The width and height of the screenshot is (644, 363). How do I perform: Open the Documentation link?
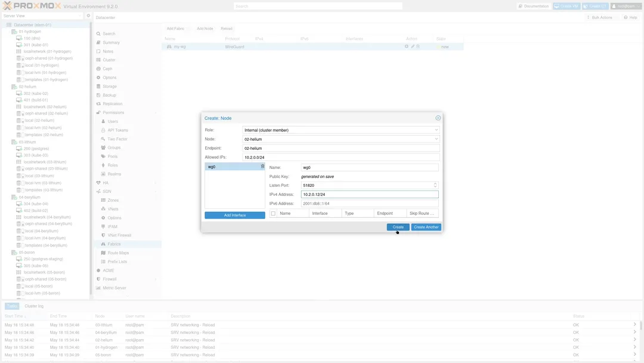(534, 6)
